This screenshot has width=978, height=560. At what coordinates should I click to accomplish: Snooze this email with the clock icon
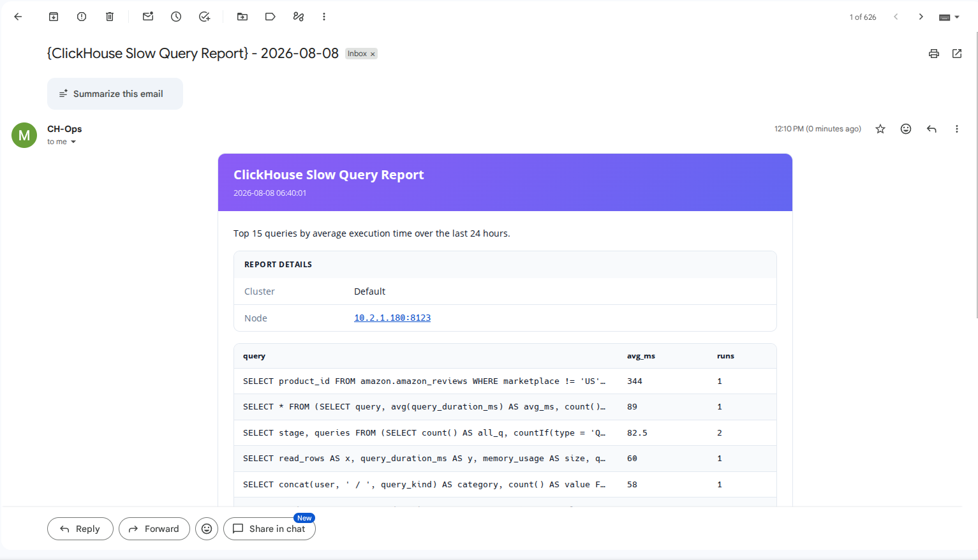pyautogui.click(x=176, y=17)
